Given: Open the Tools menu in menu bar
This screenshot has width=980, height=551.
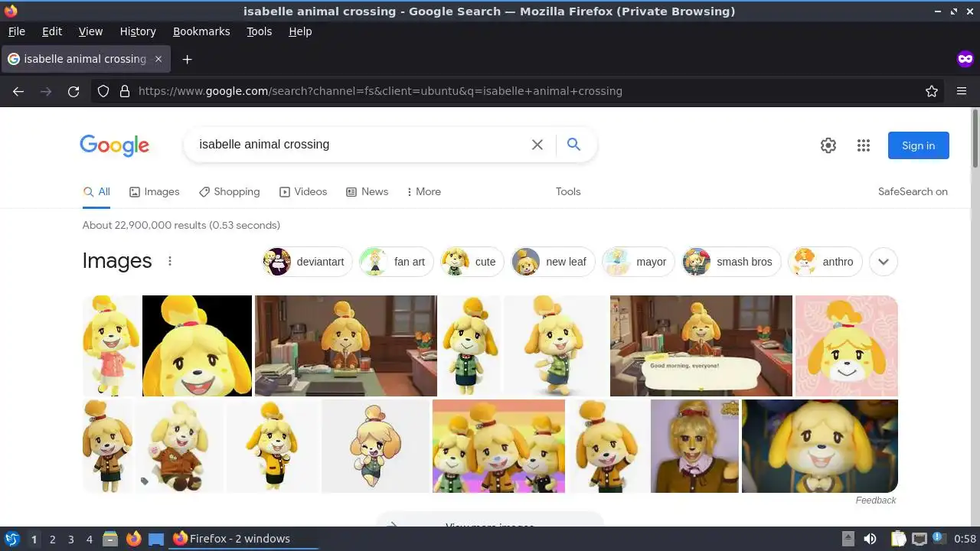Looking at the screenshot, I should pyautogui.click(x=259, y=31).
